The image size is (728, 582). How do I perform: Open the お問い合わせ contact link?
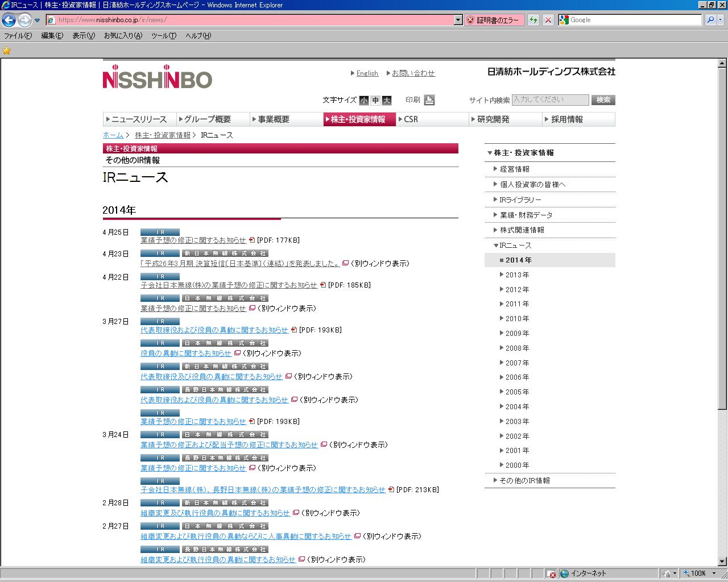click(x=413, y=73)
